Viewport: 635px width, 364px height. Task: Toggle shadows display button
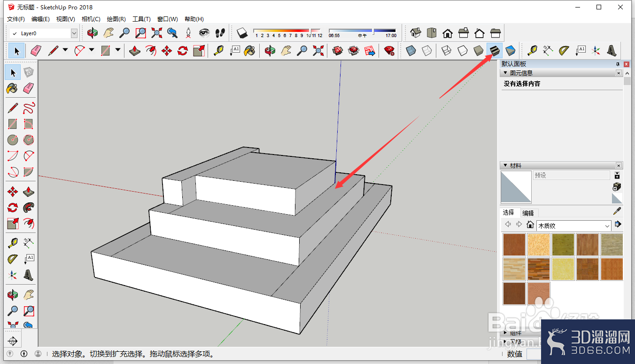click(242, 33)
